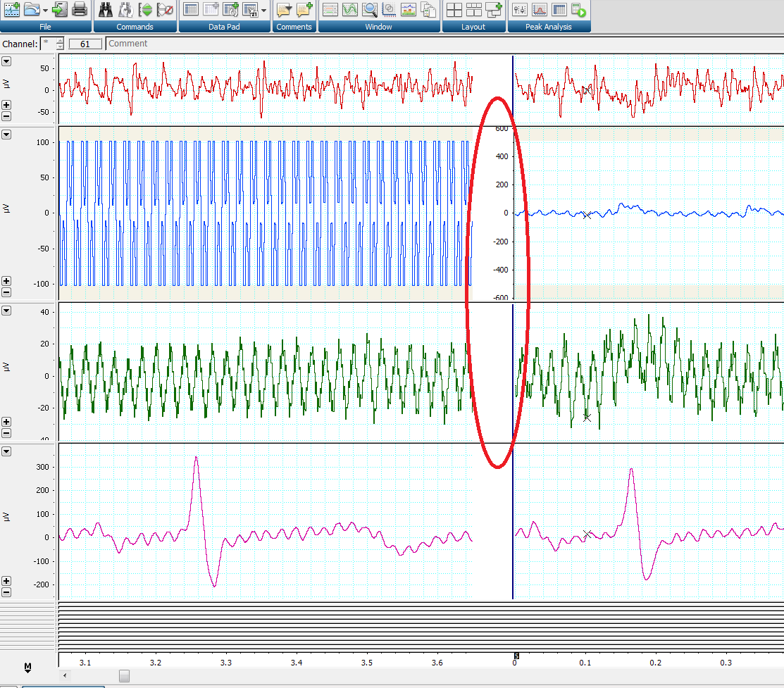Click the M marker at bottom left
Screen dimensions: 784x688
(x=28, y=666)
